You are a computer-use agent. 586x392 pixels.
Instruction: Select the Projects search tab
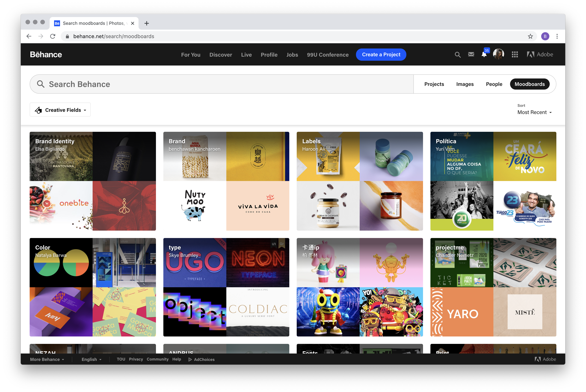coord(434,84)
